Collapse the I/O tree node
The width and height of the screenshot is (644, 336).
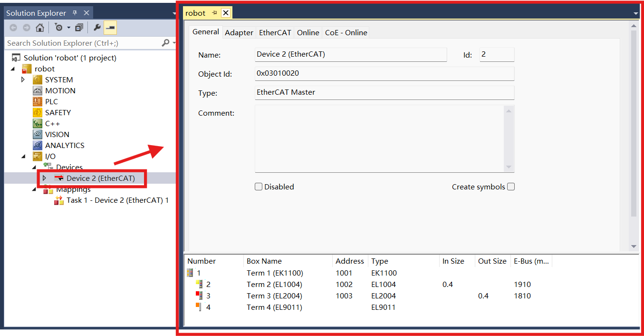(x=23, y=156)
